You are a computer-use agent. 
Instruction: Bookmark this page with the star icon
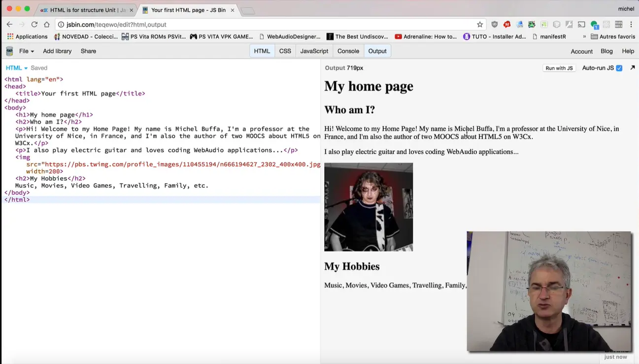(x=480, y=25)
